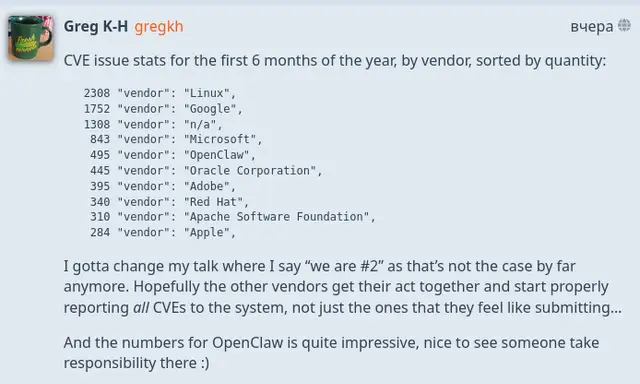
Task: Click the globe public visibility icon
Action: coord(624,25)
